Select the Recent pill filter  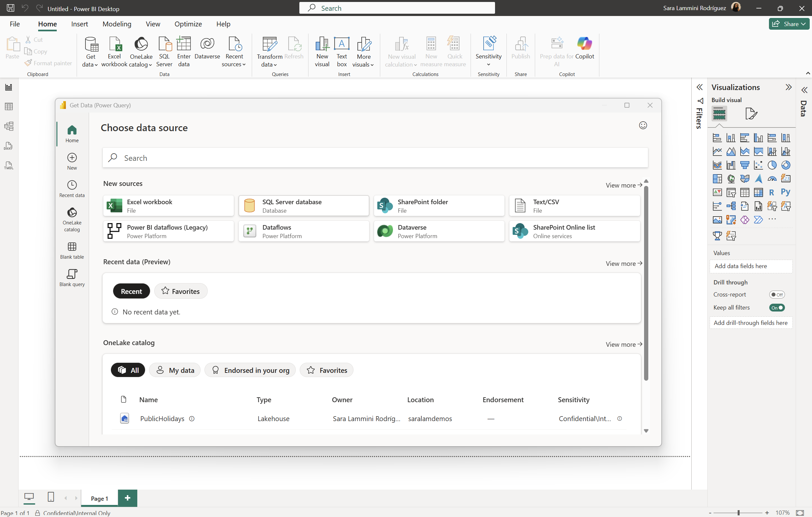point(131,291)
